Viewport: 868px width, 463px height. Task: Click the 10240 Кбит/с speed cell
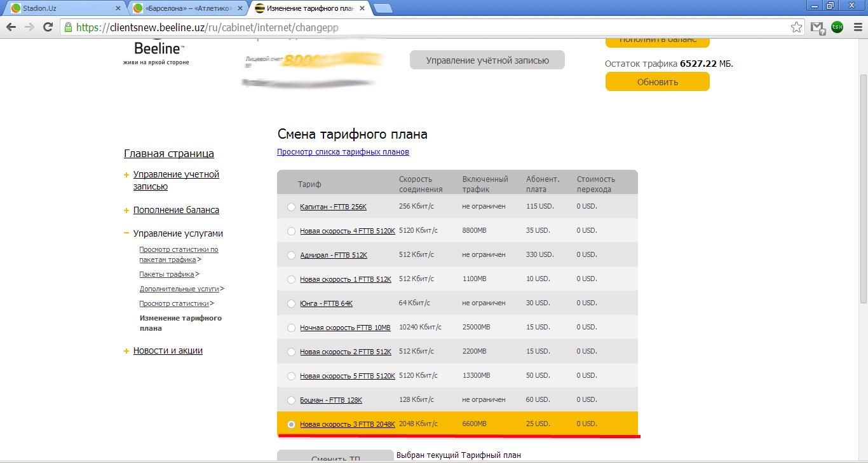pyautogui.click(x=420, y=327)
